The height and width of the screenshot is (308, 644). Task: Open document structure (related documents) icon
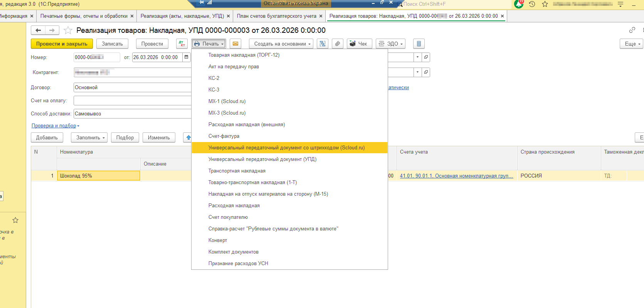point(323,44)
